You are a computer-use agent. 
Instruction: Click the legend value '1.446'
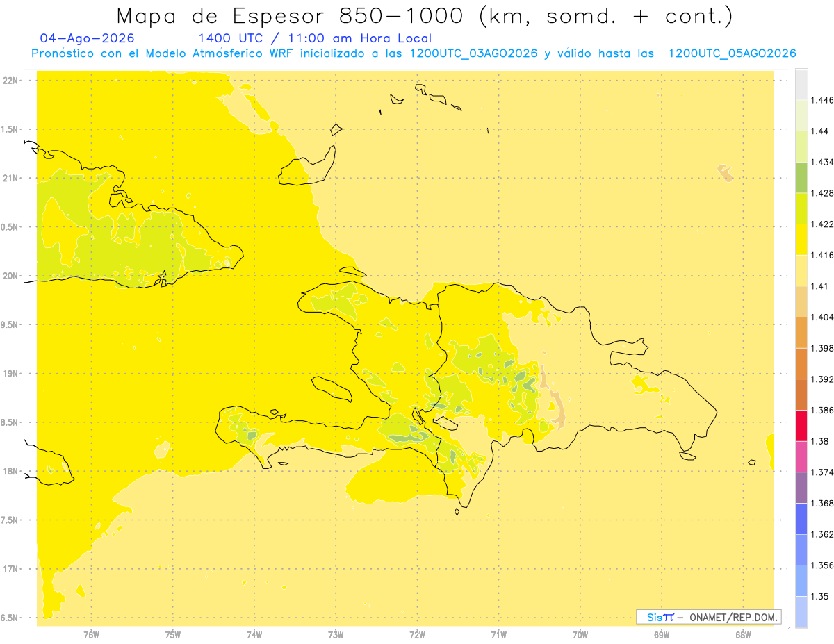824,100
